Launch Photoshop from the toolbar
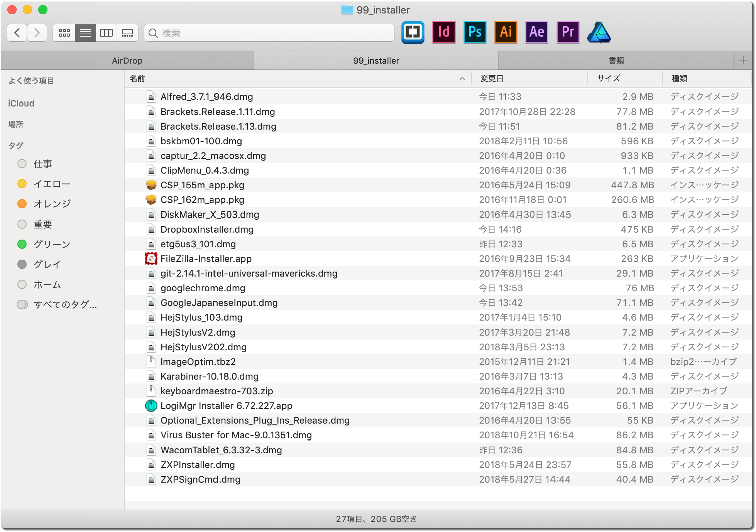 (x=475, y=32)
